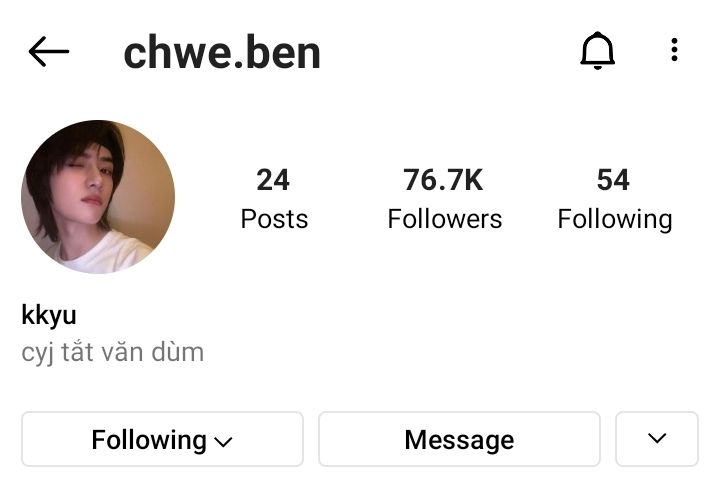Tap the notification bell icon
720x500 pixels.
[597, 51]
